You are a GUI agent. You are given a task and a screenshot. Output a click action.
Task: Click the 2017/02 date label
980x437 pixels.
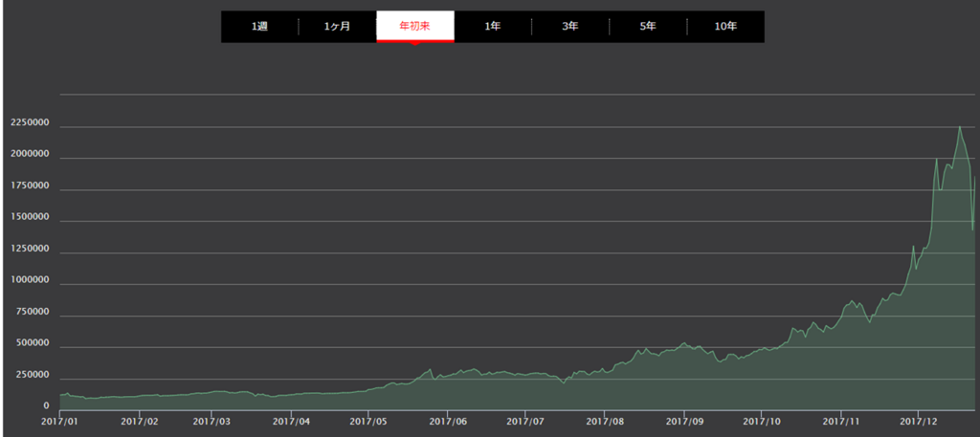click(140, 423)
